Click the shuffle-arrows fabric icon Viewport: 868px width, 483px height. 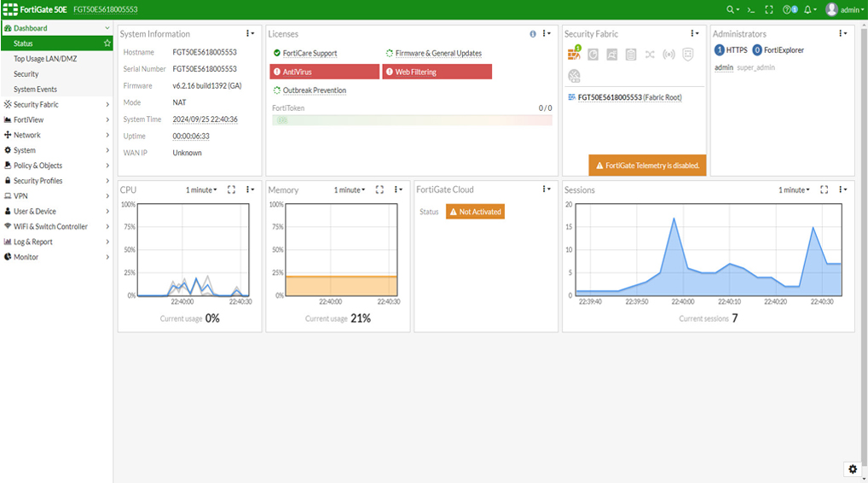click(x=650, y=55)
